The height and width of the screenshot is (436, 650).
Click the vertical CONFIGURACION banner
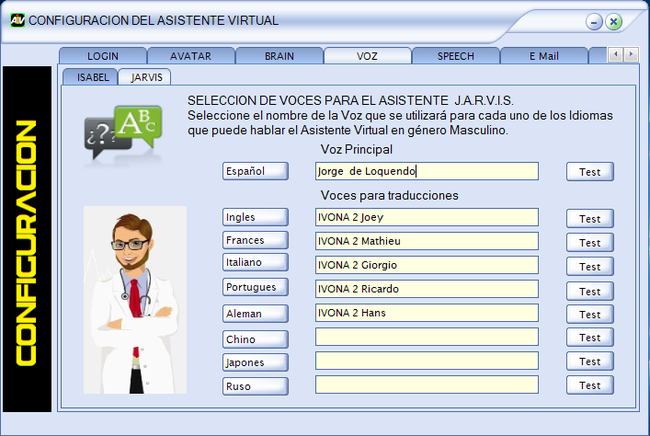pos(27,239)
